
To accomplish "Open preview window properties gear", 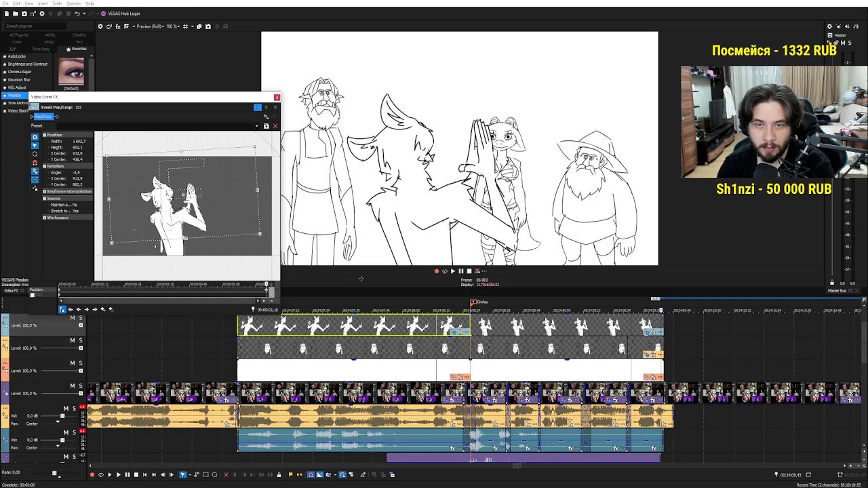I will (x=100, y=26).
